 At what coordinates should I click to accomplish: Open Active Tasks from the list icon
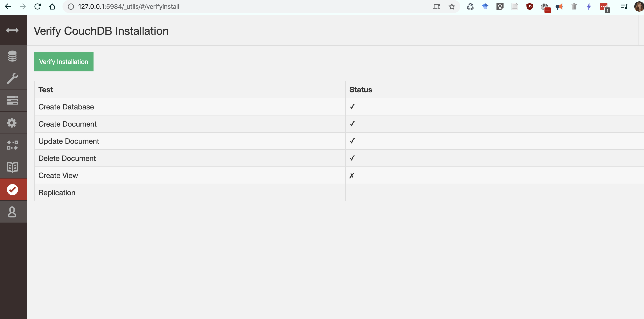click(12, 100)
